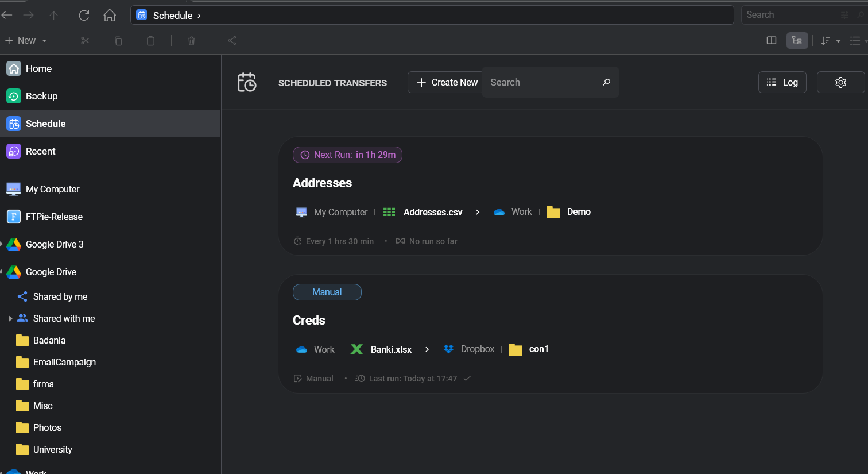The image size is (868, 474).
Task: Navigate up one level arrow
Action: [x=54, y=16]
